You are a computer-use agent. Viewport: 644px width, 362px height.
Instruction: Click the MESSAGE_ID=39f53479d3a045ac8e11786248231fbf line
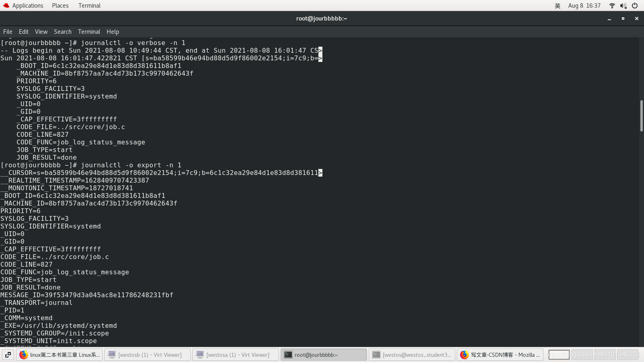point(87,295)
